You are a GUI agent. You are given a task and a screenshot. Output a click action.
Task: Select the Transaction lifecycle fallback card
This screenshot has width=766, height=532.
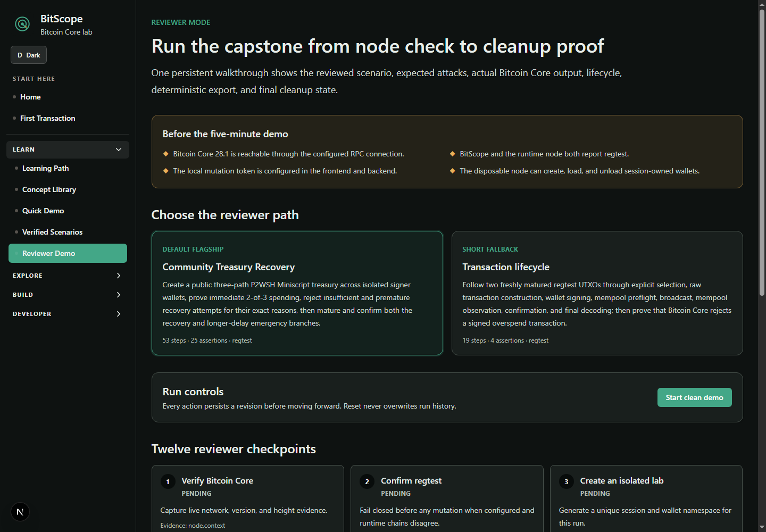[597, 293]
